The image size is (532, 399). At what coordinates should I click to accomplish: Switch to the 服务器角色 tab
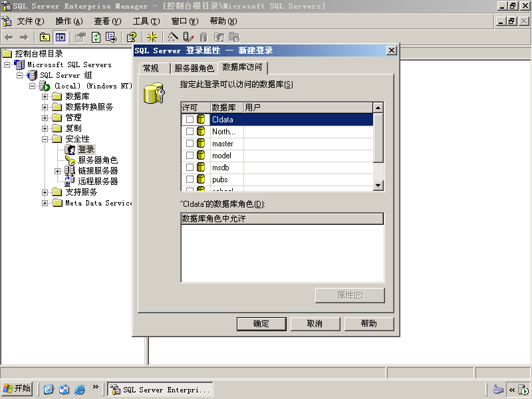tap(194, 68)
